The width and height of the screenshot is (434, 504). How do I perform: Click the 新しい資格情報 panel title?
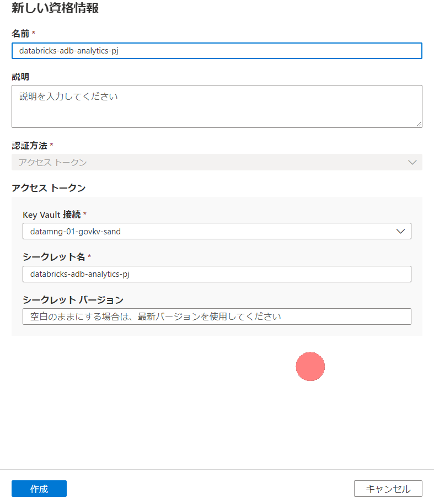click(55, 8)
